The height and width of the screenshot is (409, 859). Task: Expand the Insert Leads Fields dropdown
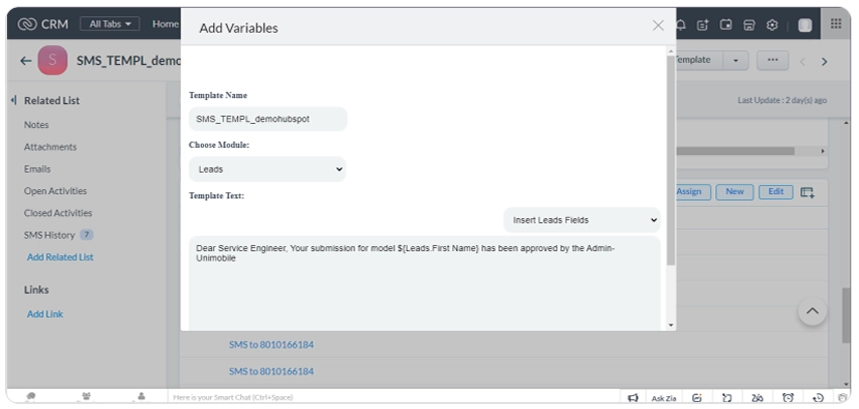click(581, 219)
